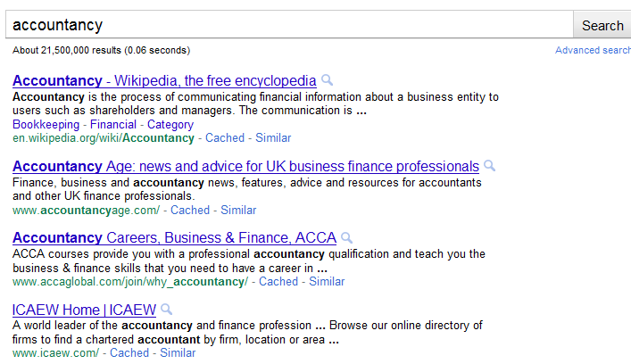Click the preview magnifier next to ACCA result

coord(346,237)
